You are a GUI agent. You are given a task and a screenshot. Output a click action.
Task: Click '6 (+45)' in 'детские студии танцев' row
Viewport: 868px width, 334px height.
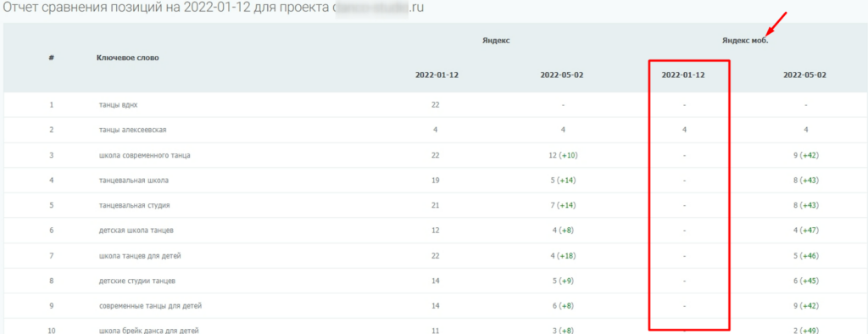pos(806,281)
